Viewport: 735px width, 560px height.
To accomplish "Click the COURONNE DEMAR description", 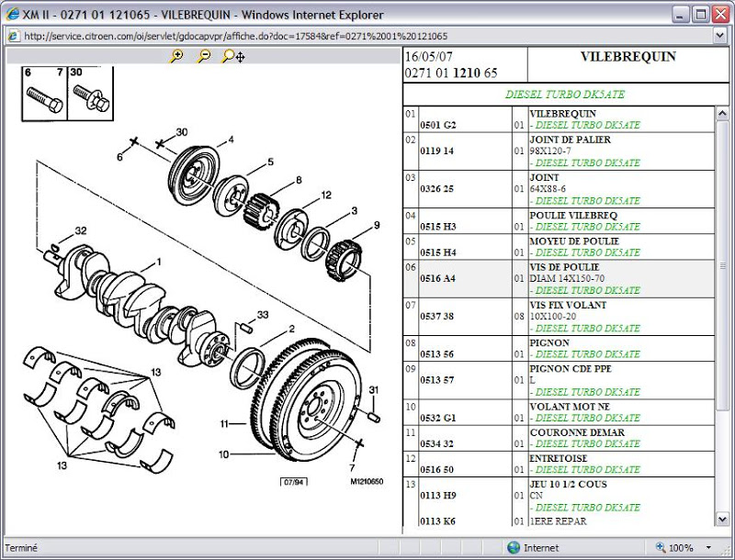I will click(577, 432).
